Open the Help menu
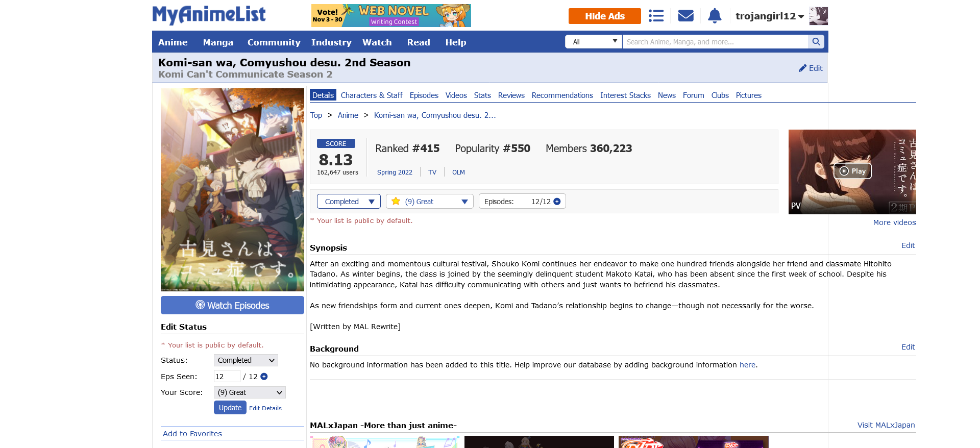The image size is (980, 448). (456, 42)
